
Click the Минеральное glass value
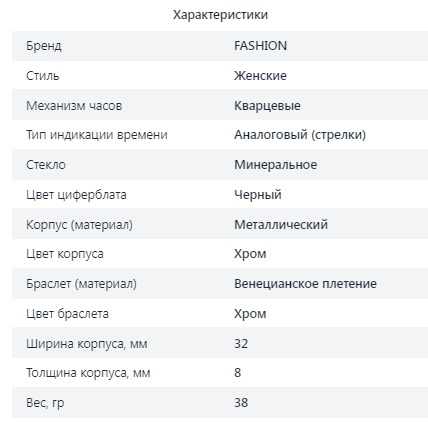[x=276, y=165]
